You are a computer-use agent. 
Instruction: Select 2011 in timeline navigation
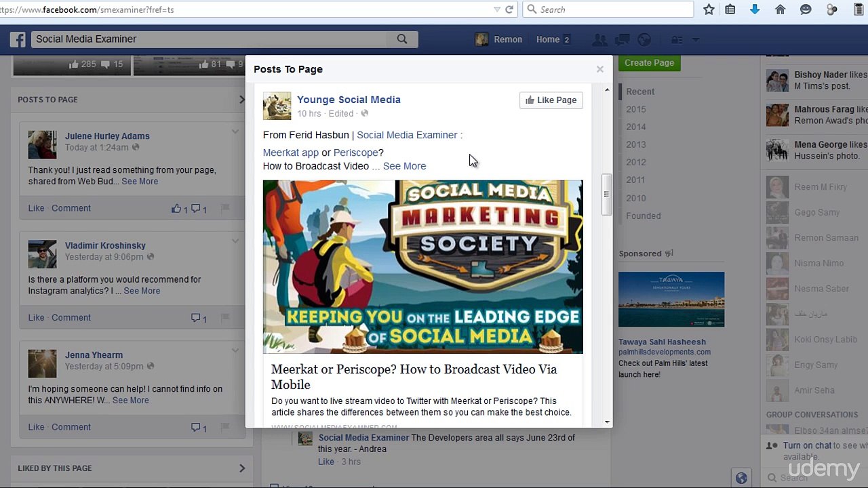(636, 180)
